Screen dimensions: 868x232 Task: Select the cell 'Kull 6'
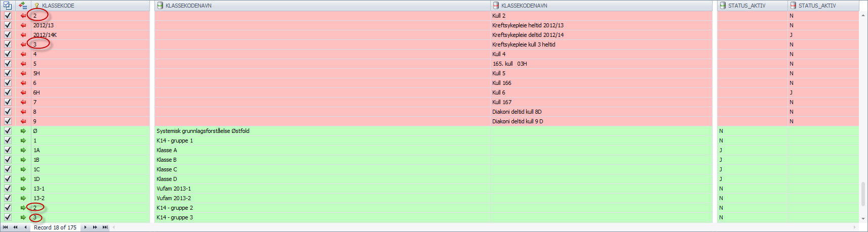602,92
